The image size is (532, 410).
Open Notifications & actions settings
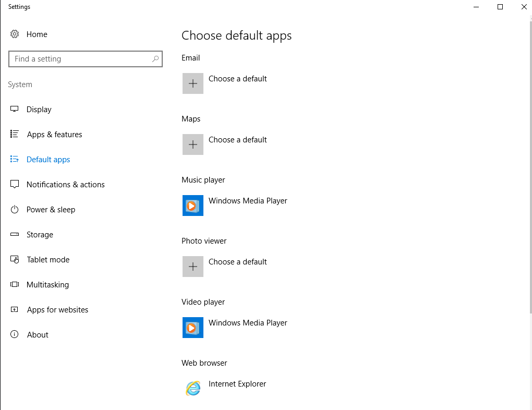65,185
